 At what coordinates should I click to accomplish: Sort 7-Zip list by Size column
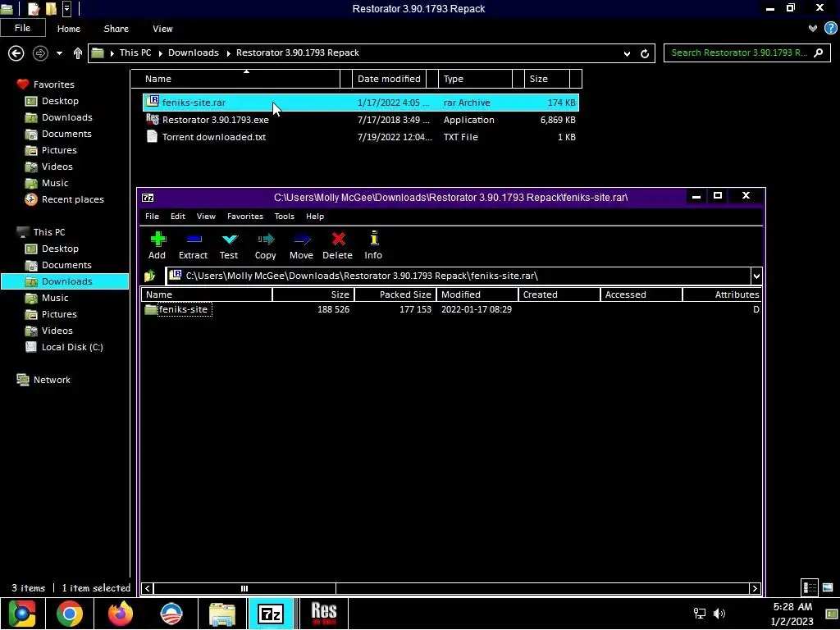[x=313, y=294]
